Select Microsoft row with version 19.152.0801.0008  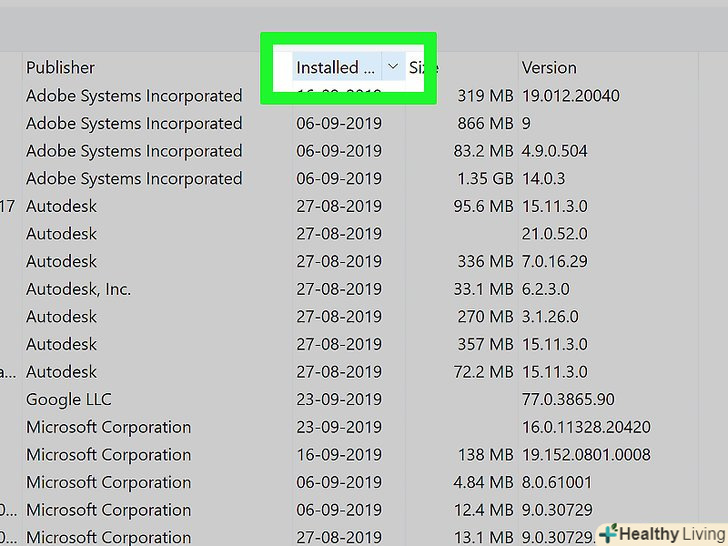[x=108, y=455]
